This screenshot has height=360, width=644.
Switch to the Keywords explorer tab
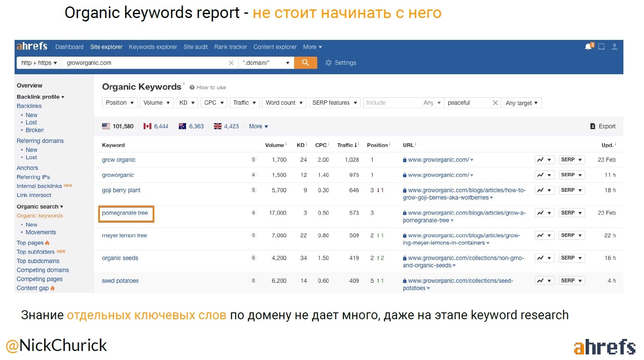point(153,47)
